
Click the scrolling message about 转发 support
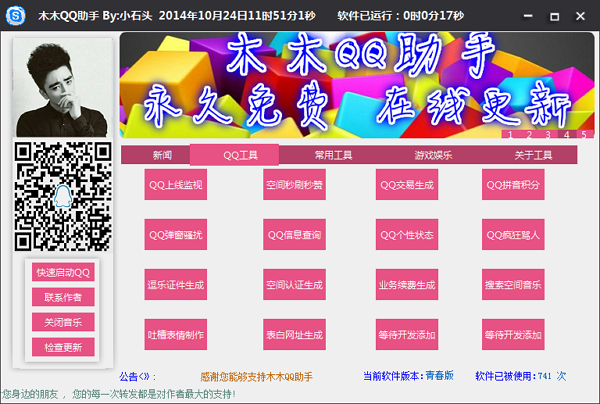(x=119, y=394)
